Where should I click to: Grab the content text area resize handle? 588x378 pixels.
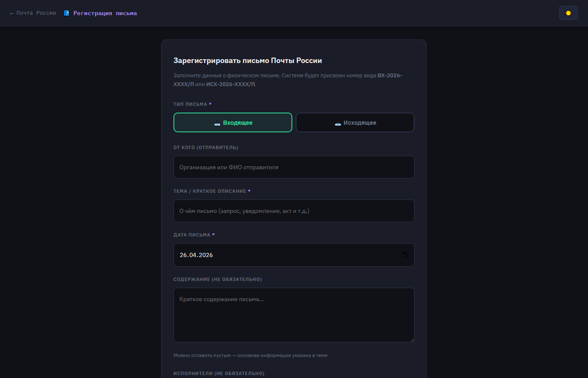point(412,339)
